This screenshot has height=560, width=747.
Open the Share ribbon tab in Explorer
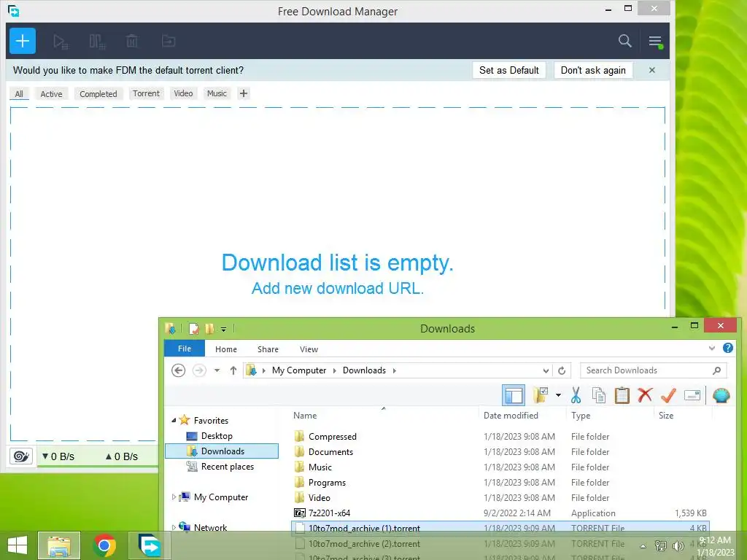[x=268, y=349]
